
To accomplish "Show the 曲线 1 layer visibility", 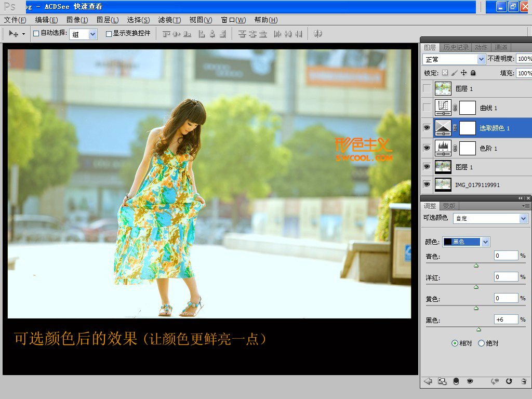I will 427,108.
